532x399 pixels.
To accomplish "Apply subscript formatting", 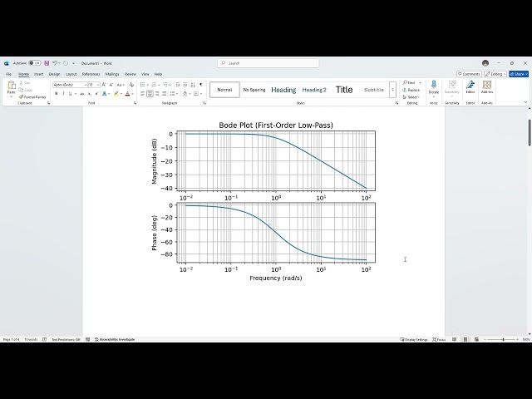I will (89, 94).
